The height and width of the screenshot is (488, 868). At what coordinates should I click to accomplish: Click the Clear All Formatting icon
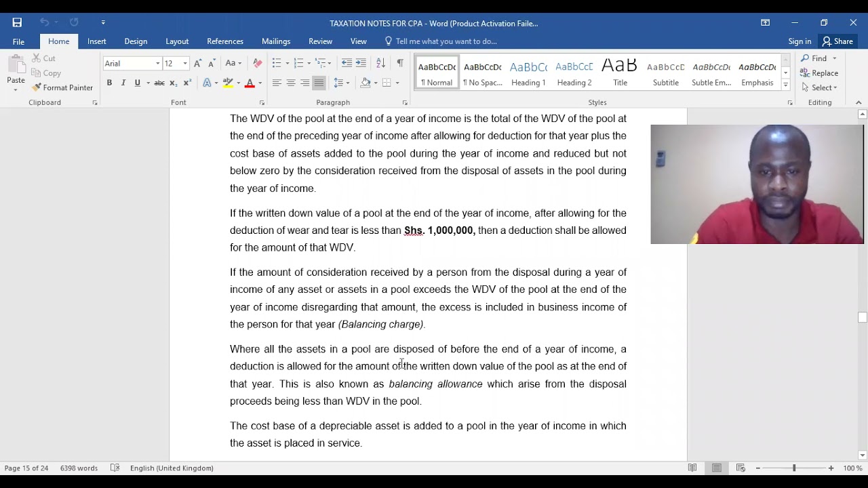tap(258, 63)
